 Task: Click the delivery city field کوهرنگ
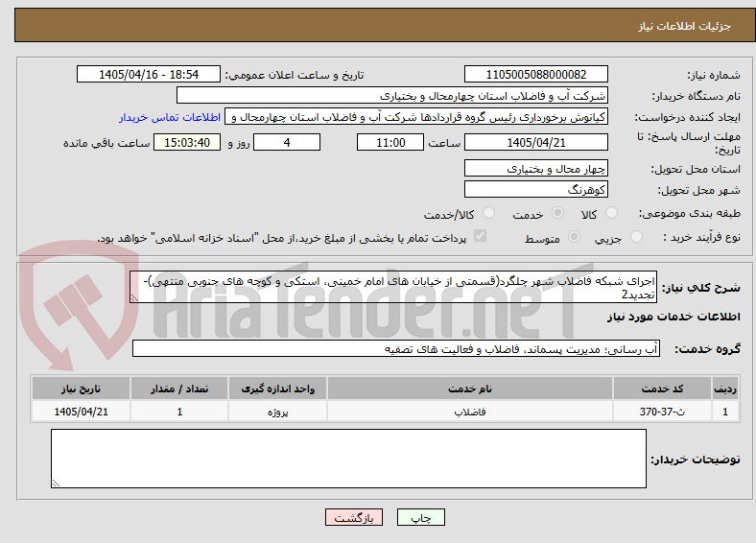(x=535, y=189)
